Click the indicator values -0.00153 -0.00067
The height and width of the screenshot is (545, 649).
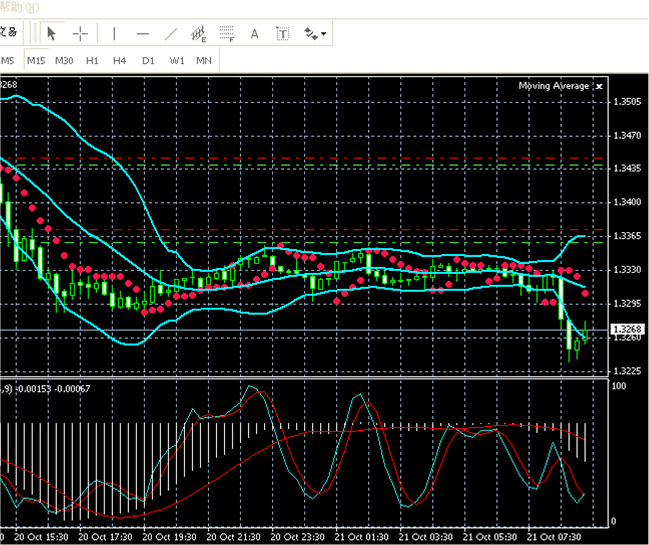(x=53, y=389)
